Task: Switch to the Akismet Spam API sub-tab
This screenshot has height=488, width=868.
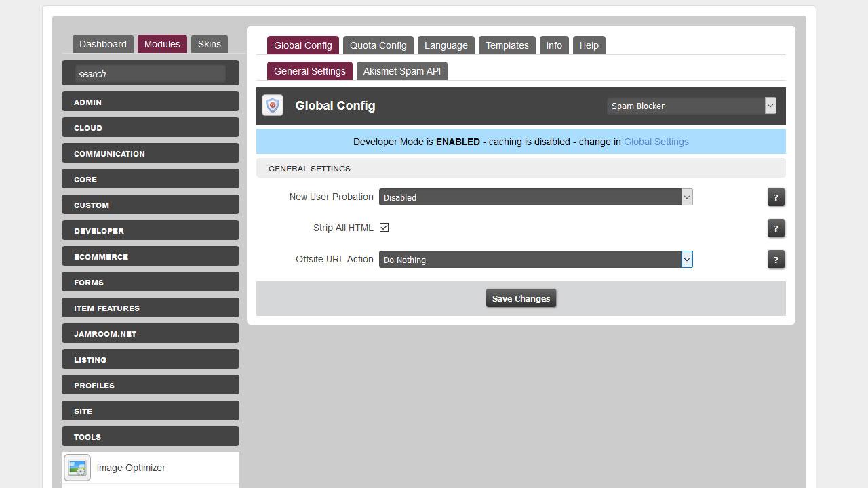Action: click(x=402, y=71)
